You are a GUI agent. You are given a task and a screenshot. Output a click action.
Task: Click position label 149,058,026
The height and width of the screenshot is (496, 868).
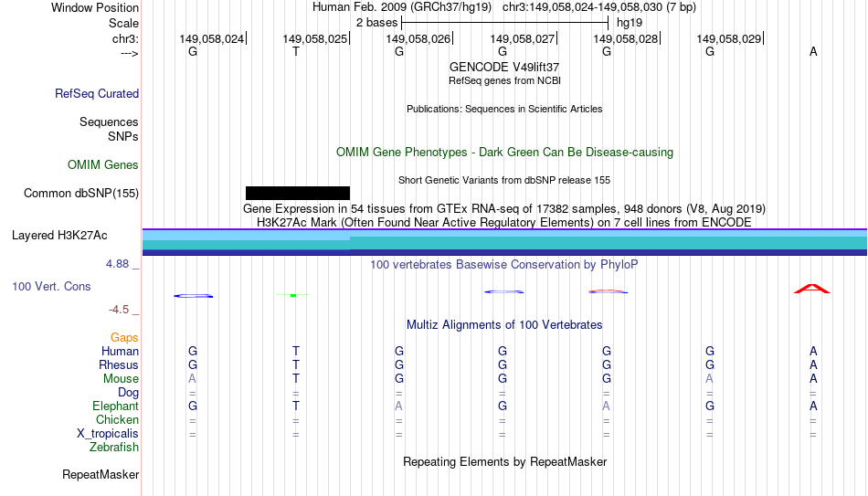point(418,38)
